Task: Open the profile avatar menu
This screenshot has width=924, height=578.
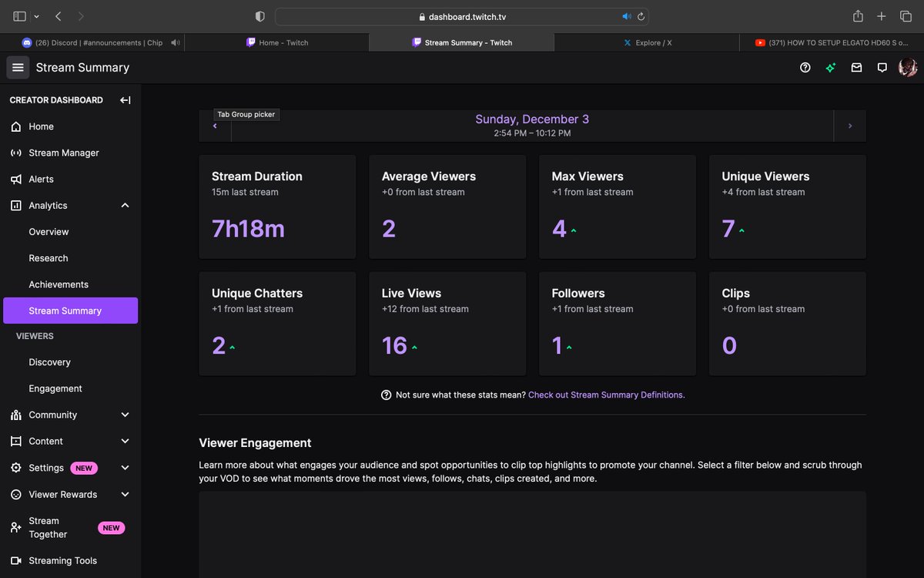Action: (x=908, y=68)
